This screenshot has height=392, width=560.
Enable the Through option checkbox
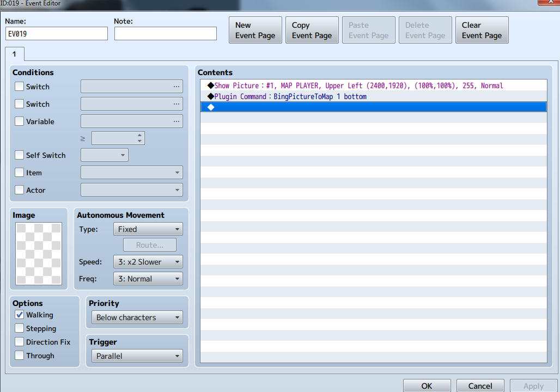pos(19,355)
